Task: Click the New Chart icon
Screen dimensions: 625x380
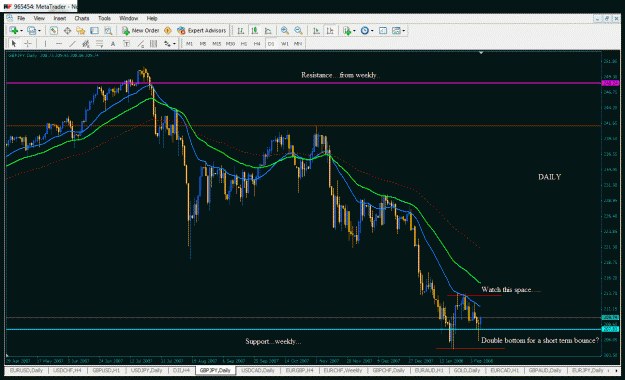Action: point(14,31)
